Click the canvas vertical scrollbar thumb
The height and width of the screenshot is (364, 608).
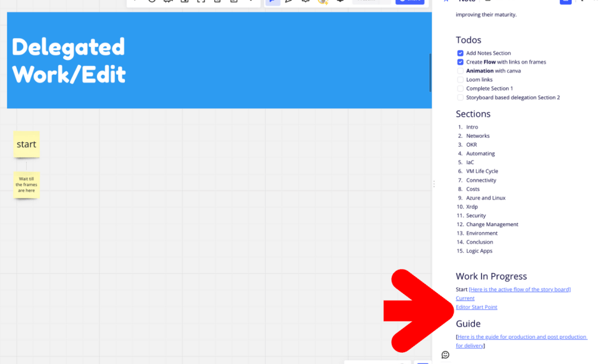(x=430, y=73)
